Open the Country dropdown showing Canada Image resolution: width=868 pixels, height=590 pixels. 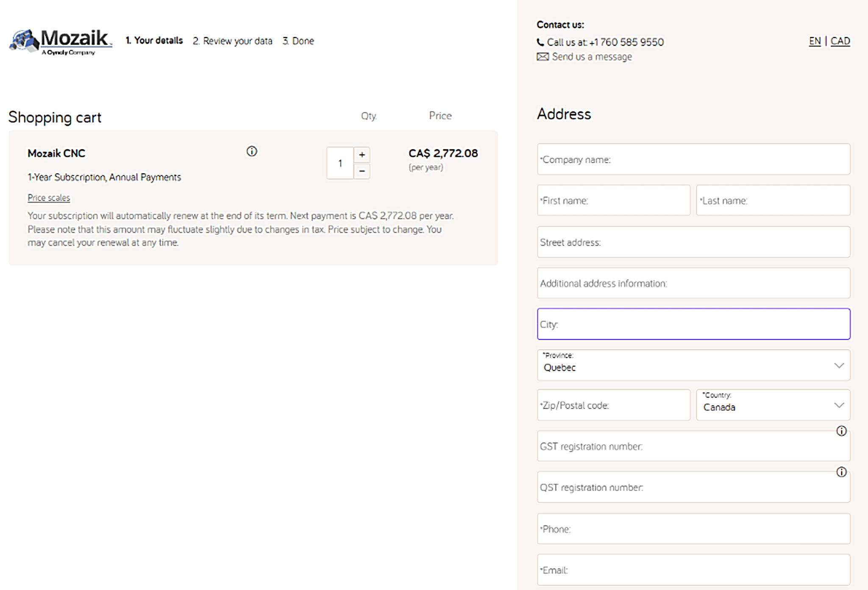click(x=773, y=405)
